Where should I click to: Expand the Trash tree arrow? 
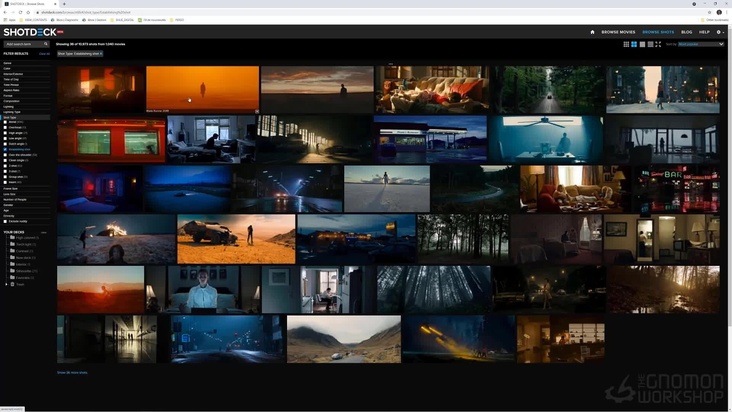(6, 284)
